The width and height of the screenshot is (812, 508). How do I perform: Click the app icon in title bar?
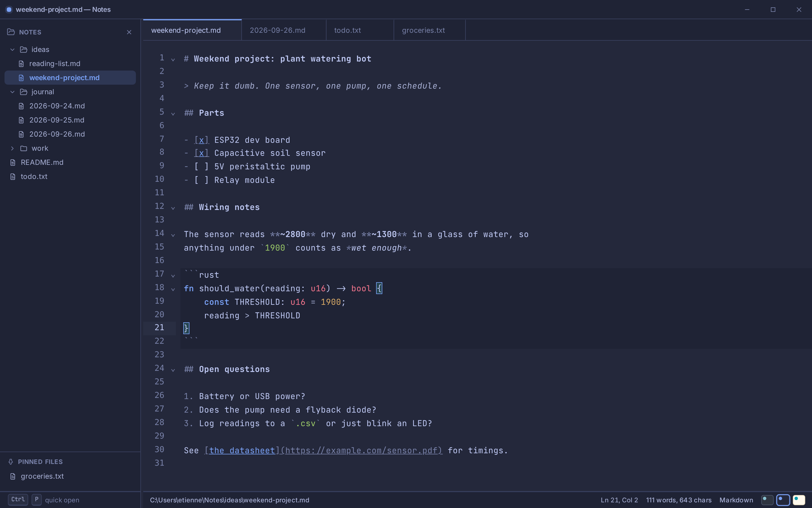(x=9, y=9)
